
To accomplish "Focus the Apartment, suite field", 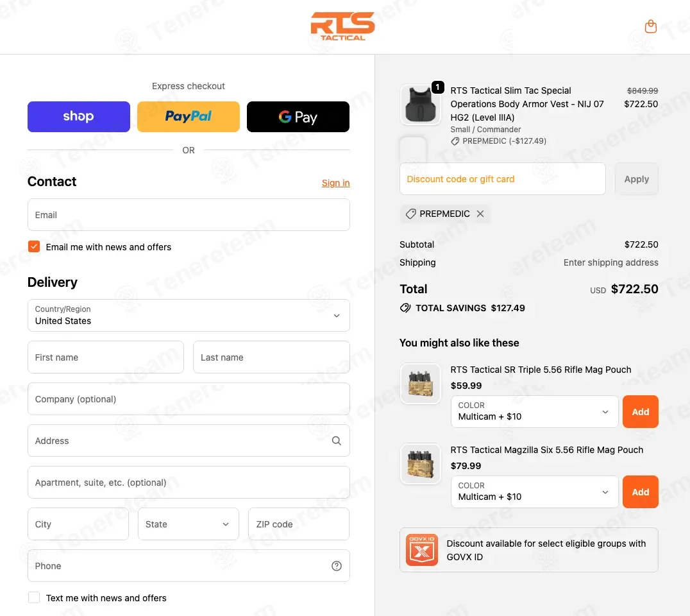I will [189, 482].
